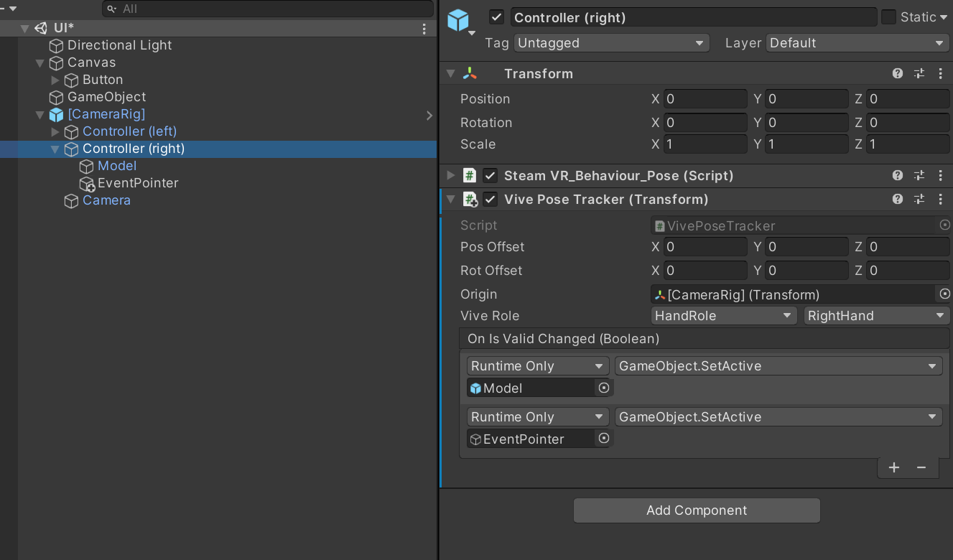The height and width of the screenshot is (560, 953).
Task: Open the RightHand Vive Role dropdown
Action: 877,315
